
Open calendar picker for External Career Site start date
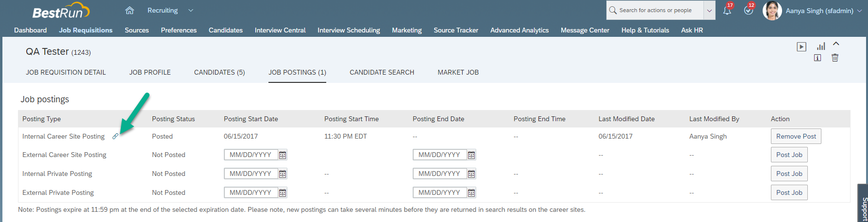[x=283, y=155]
